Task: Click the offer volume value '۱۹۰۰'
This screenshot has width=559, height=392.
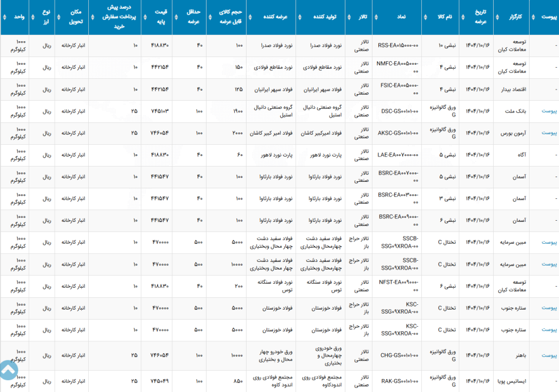Action: pos(238,111)
